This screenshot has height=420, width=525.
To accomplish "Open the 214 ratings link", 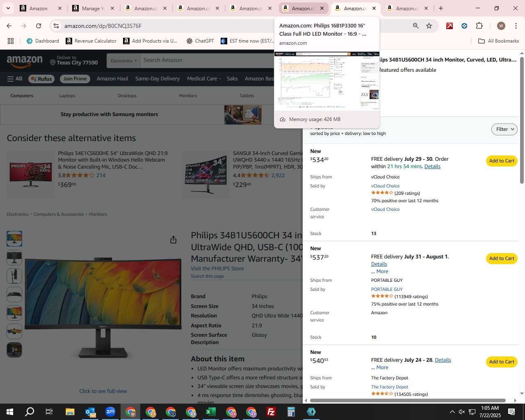I will [x=101, y=175].
